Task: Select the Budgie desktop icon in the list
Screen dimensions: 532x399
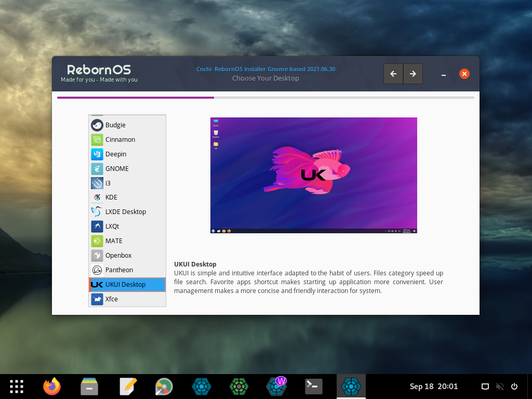Action: tap(97, 125)
